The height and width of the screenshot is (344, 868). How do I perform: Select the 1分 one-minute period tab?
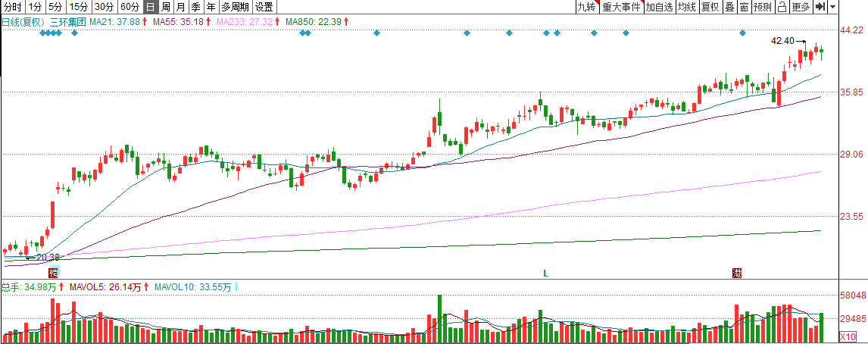(35, 8)
